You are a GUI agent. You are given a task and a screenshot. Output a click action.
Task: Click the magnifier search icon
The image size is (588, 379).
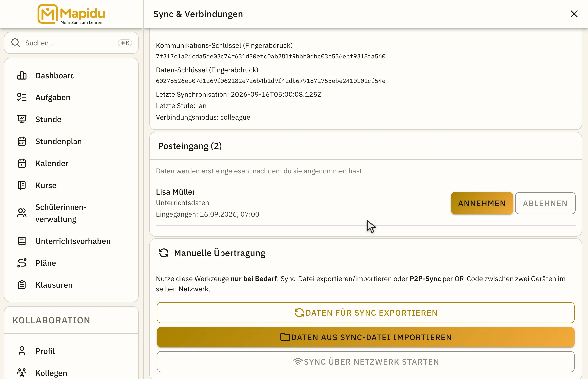click(x=16, y=43)
